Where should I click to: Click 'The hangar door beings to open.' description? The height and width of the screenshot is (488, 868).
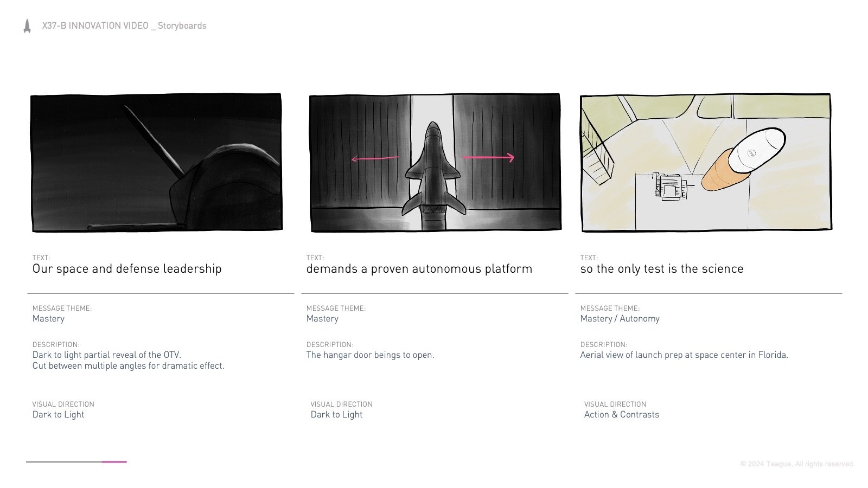[371, 355]
